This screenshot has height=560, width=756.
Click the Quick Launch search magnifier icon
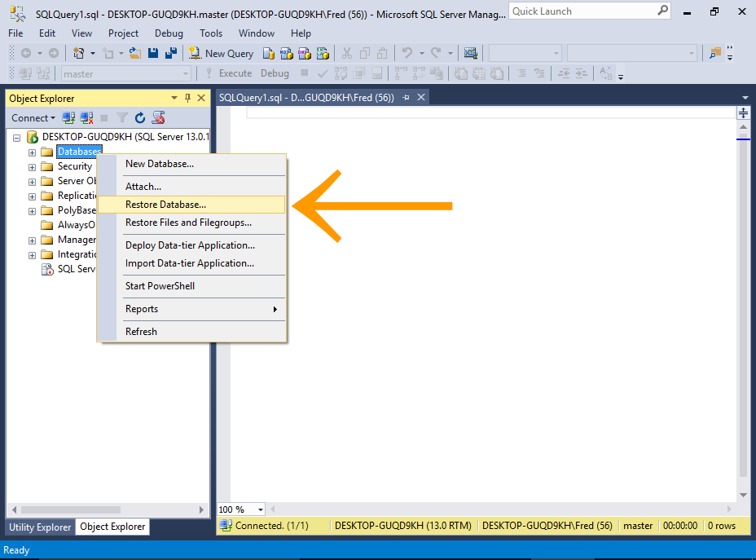click(x=663, y=11)
